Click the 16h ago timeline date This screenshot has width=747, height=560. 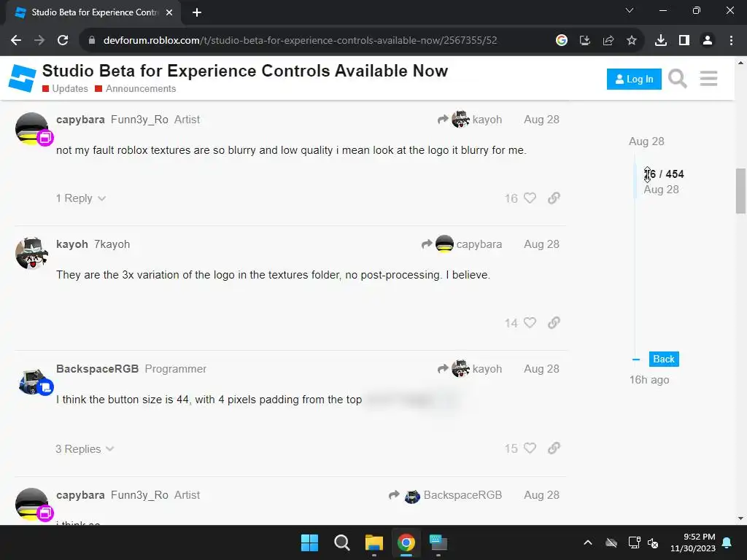tap(649, 380)
